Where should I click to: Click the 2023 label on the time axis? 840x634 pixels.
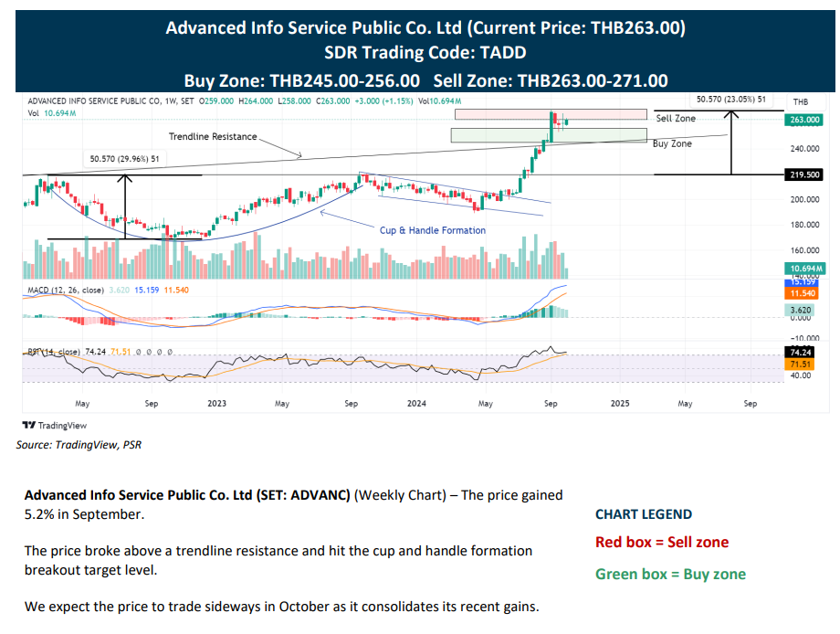click(216, 403)
